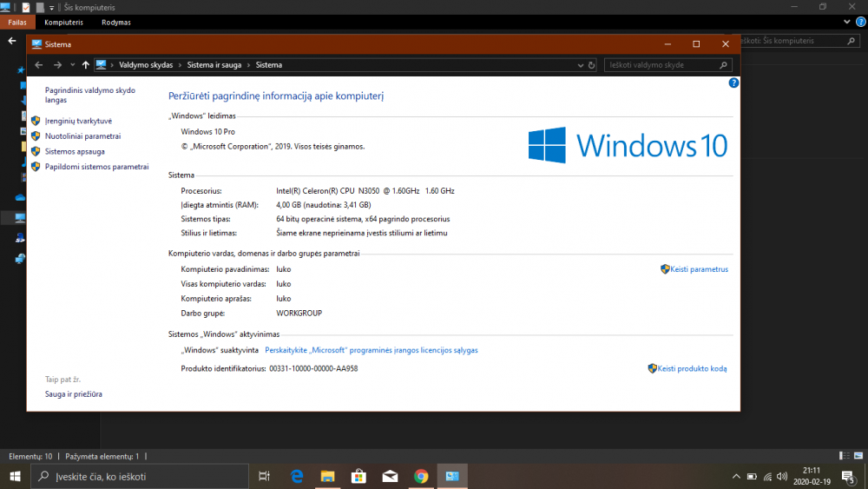Select Šis kompiuteris in Explorer sidebar
The height and width of the screenshot is (489, 868).
point(20,218)
